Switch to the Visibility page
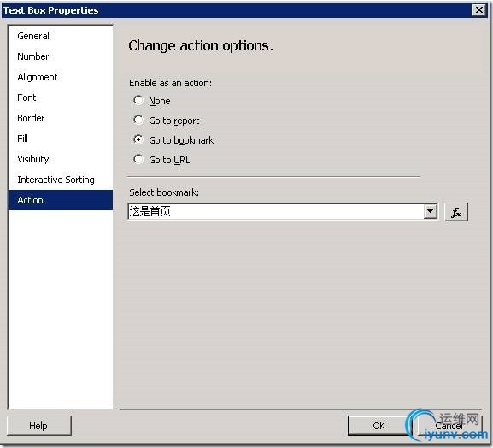This screenshot has width=493, height=448. click(61, 159)
